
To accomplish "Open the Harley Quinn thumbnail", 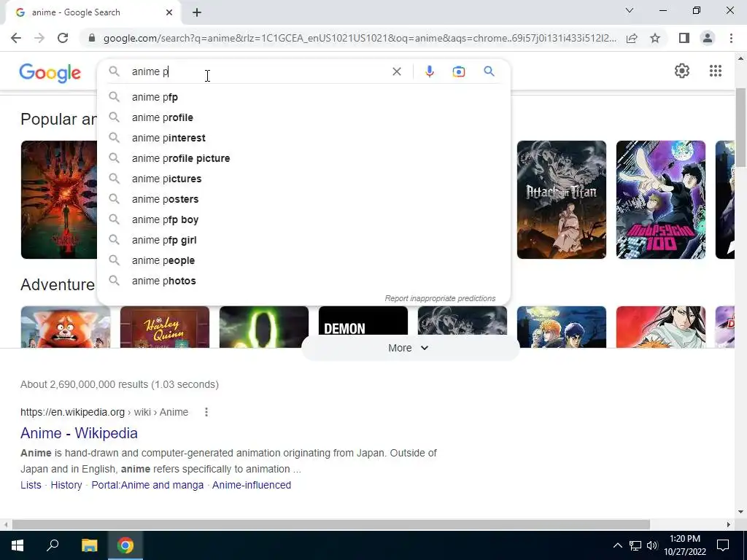I will [x=165, y=327].
